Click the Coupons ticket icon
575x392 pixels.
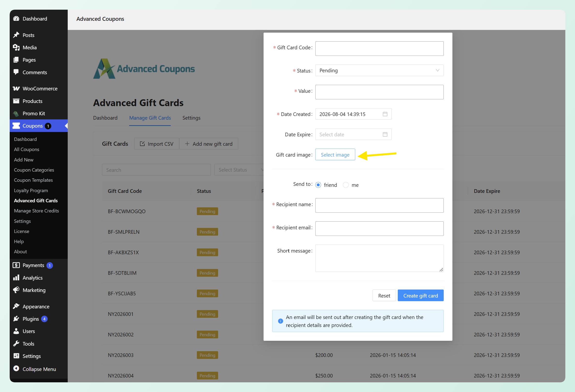click(16, 126)
